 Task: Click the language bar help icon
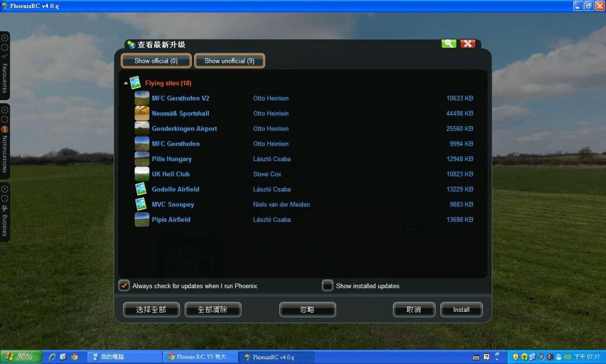[x=486, y=357]
